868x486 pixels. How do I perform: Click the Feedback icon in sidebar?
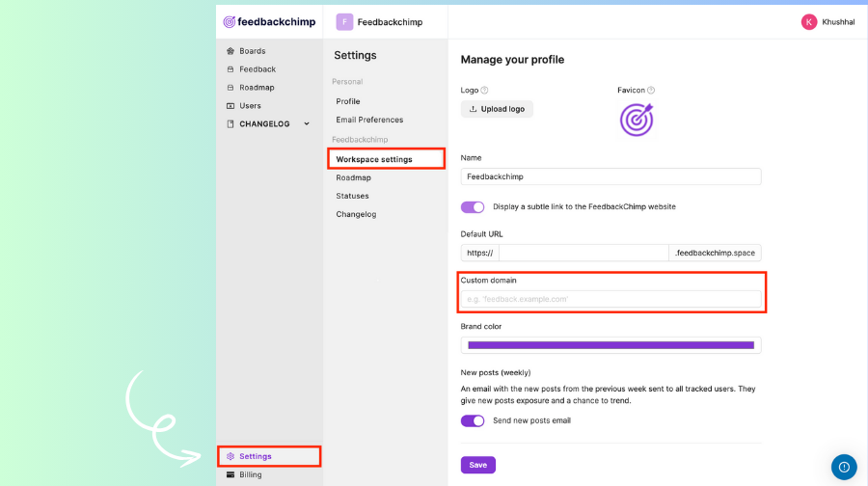point(230,69)
